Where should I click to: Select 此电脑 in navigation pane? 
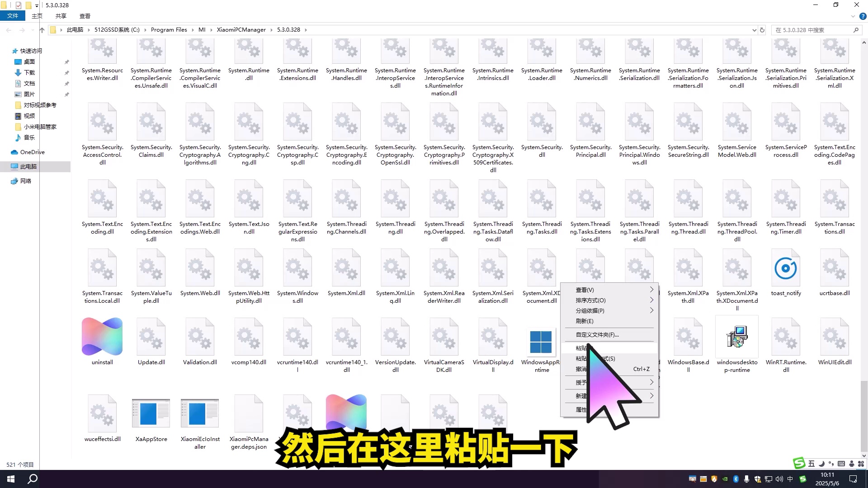28,167
